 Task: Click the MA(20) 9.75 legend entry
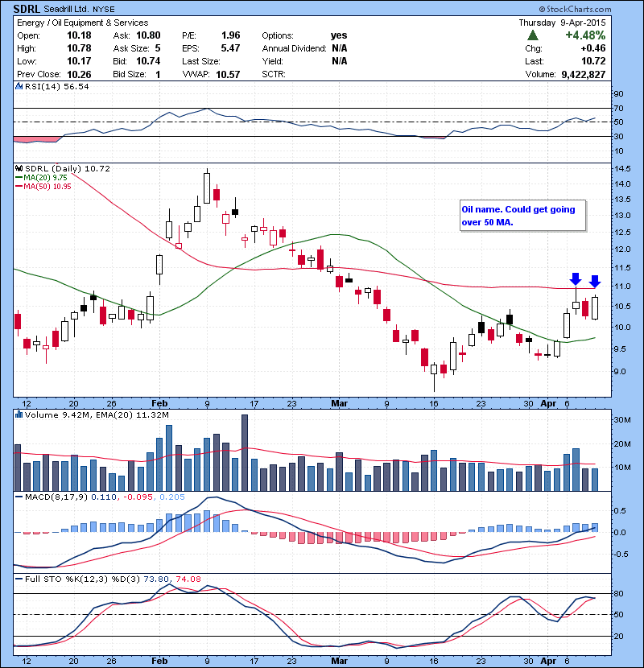(41, 178)
